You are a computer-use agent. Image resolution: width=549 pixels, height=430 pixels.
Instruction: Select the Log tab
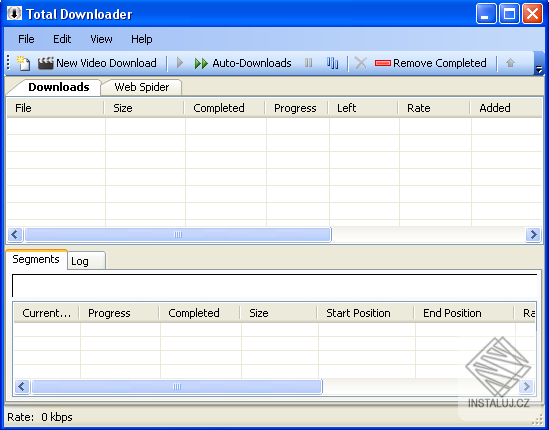tap(86, 261)
